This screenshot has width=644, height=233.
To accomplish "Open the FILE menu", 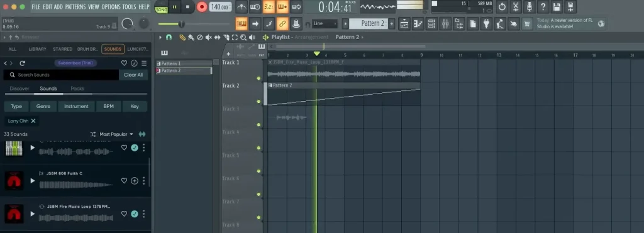I will click(36, 6).
